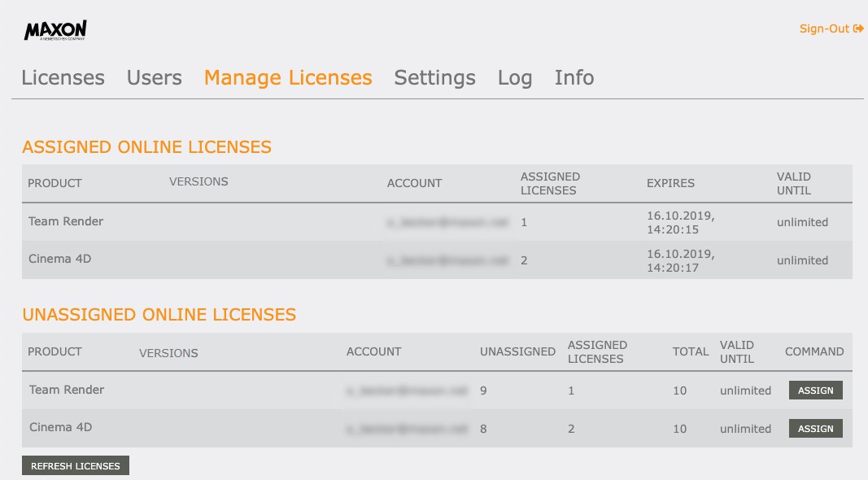
Task: Click the Expires column header
Action: pos(670,183)
